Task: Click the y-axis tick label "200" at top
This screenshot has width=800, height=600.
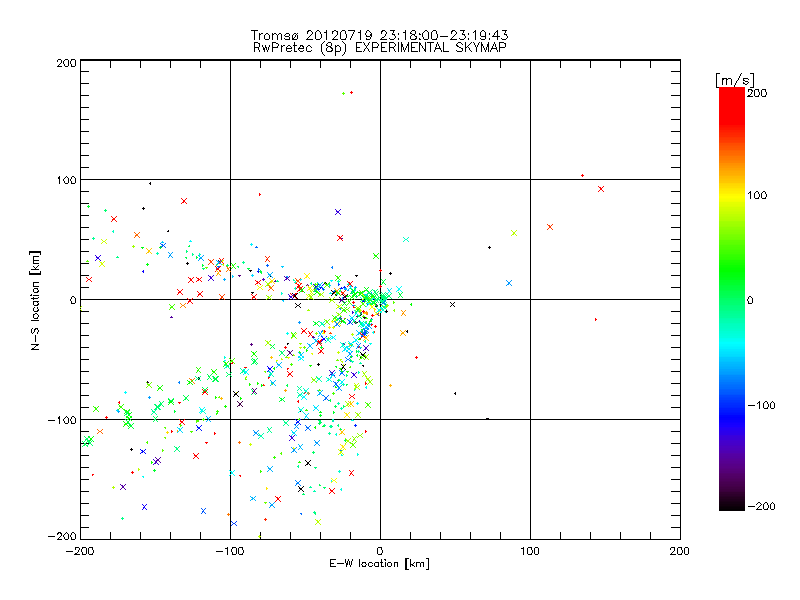Action: [67, 63]
